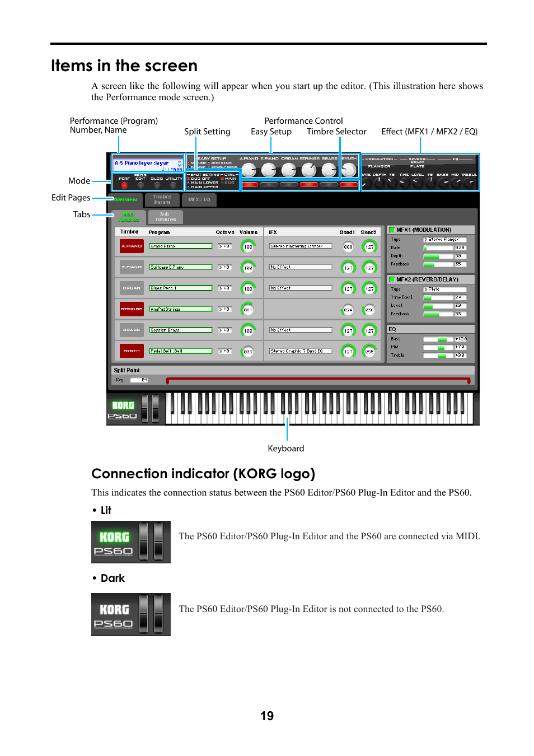Switch to the Timbre Param page
Viewport: 534px width, 756px height.
point(162,200)
